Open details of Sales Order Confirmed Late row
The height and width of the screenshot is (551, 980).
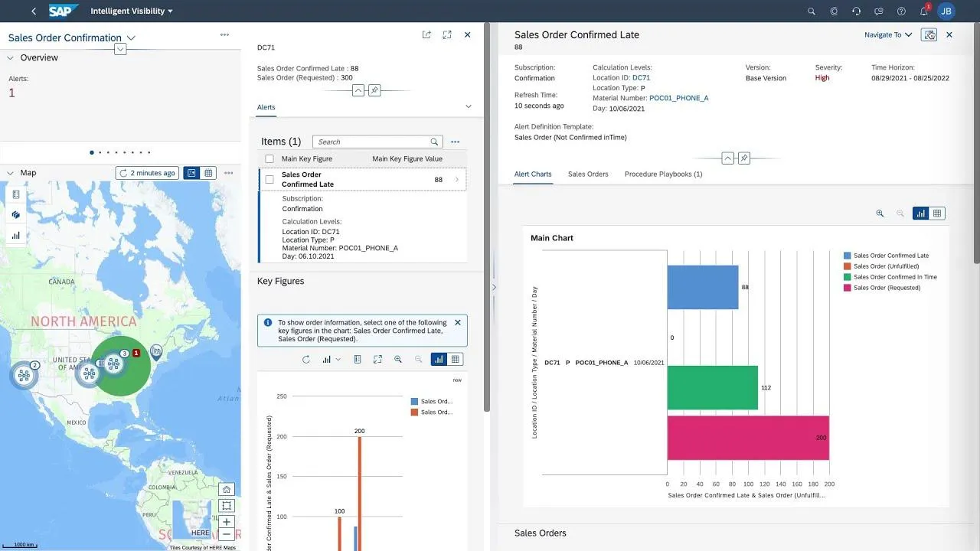[x=457, y=180]
